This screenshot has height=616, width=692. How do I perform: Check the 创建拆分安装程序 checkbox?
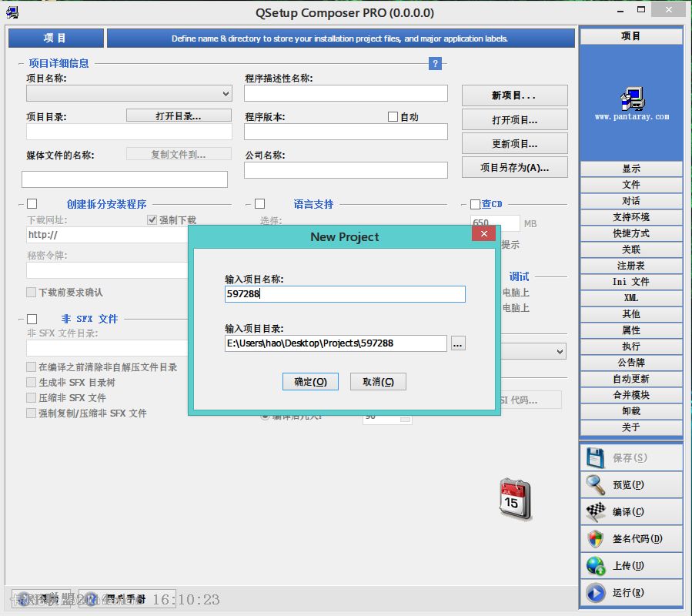(31, 203)
